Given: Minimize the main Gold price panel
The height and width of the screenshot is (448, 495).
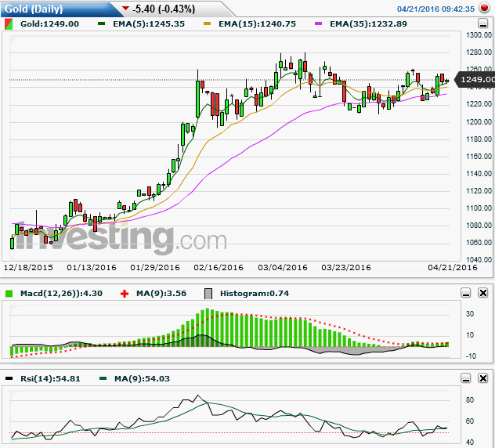Looking at the screenshot, I should pos(483,23).
